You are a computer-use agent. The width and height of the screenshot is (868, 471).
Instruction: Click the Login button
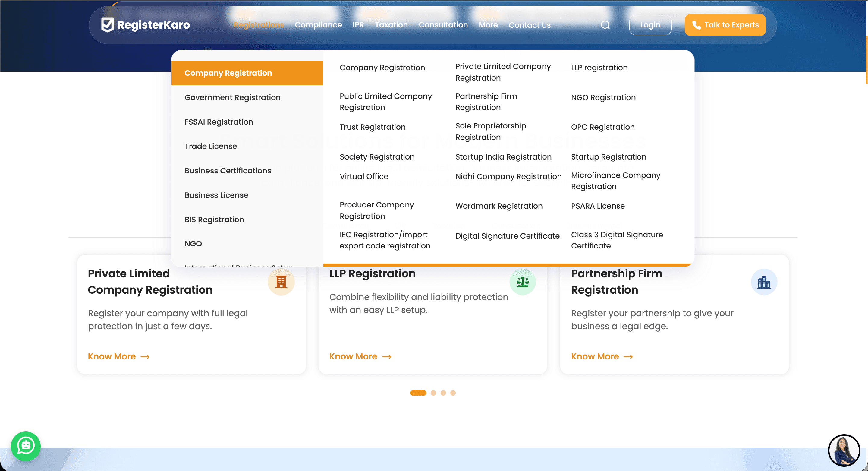tap(650, 25)
